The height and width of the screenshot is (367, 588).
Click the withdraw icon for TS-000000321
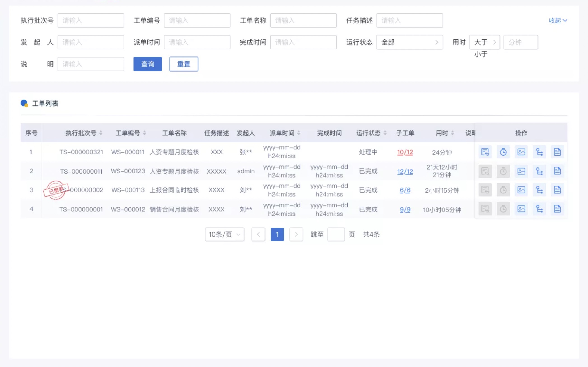pyautogui.click(x=485, y=152)
